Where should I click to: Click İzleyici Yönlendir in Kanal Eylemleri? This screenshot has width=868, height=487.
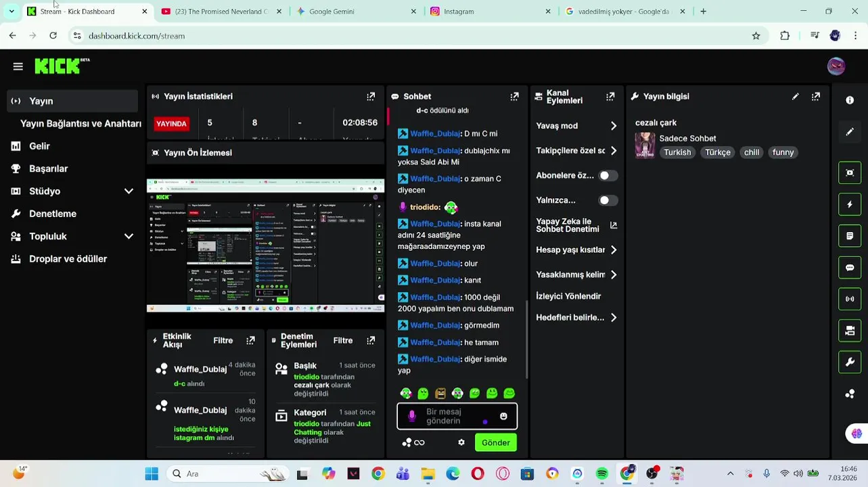point(568,296)
